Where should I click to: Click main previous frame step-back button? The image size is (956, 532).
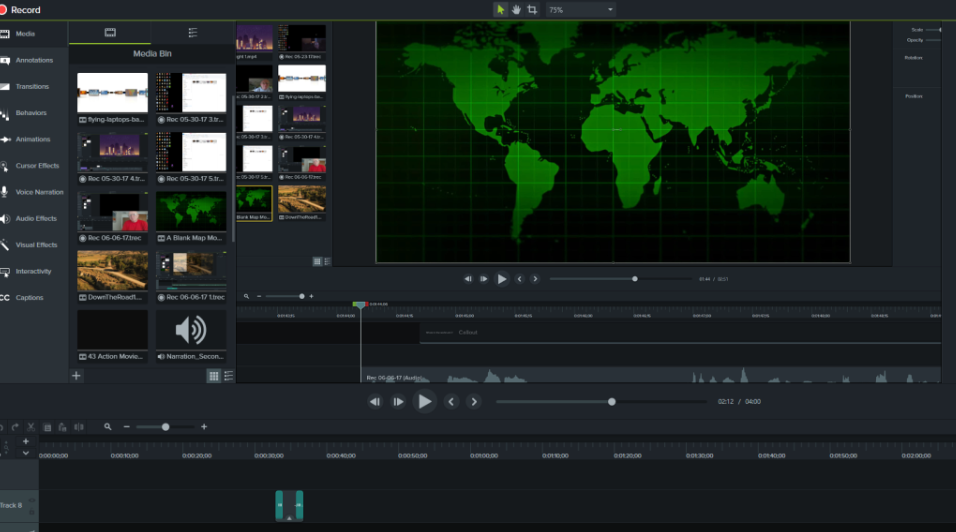tap(374, 402)
